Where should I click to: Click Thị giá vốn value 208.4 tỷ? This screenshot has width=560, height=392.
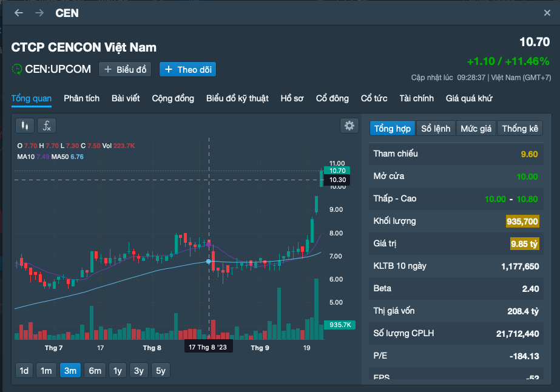(523, 311)
